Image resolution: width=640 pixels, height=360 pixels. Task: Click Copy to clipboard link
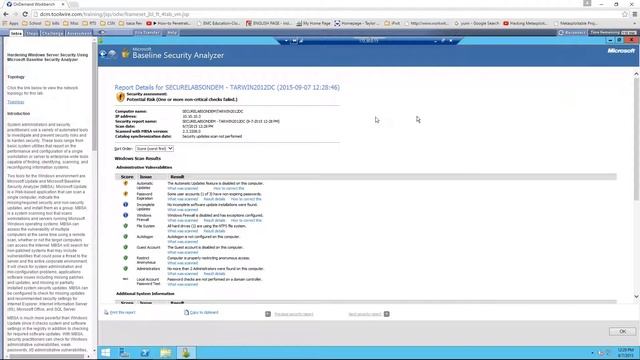(x=204, y=312)
